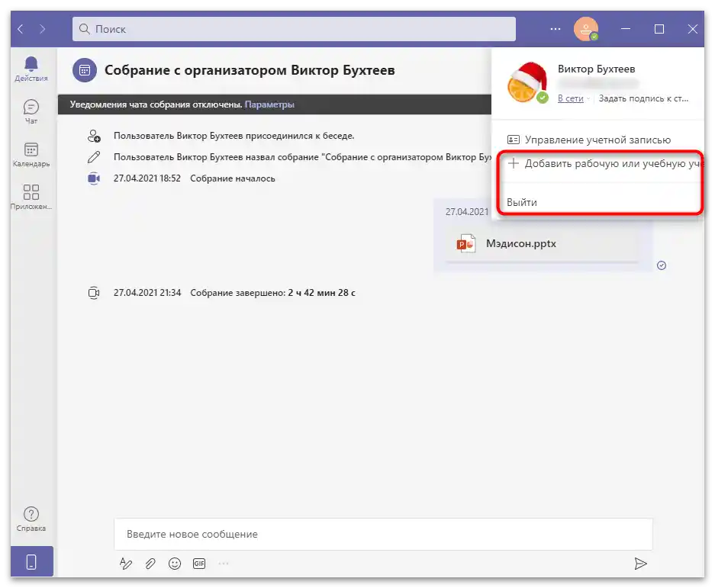
Task: Click the Поиск search field
Action: point(294,29)
